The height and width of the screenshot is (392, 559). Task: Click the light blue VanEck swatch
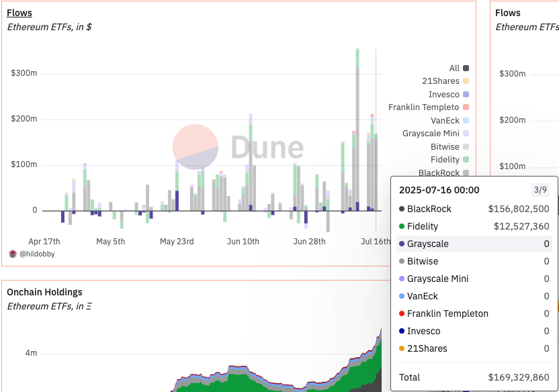point(466,120)
